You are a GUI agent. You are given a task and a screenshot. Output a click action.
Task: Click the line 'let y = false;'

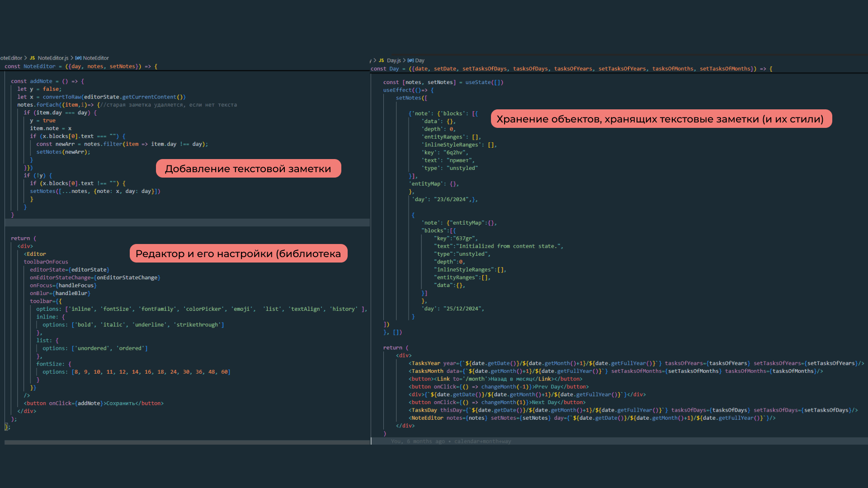[39, 89]
